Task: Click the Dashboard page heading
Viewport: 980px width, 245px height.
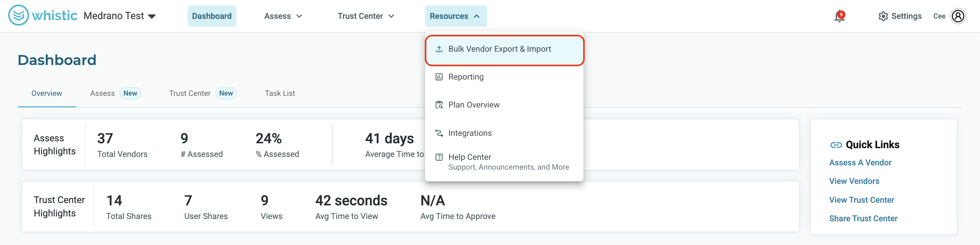Action: coord(57,60)
